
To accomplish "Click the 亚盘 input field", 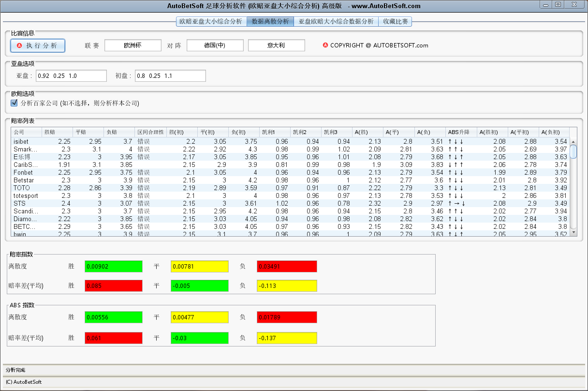I will [x=71, y=76].
